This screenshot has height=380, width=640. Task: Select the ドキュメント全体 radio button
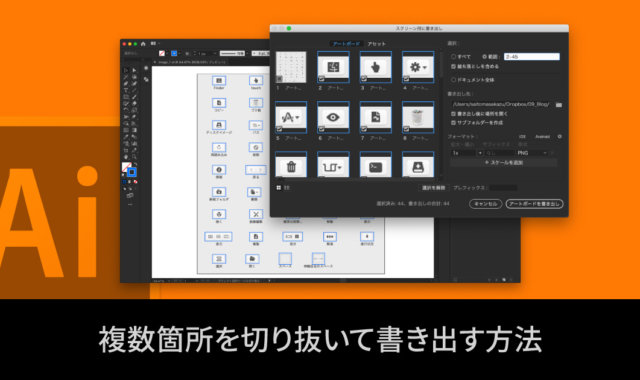453,80
